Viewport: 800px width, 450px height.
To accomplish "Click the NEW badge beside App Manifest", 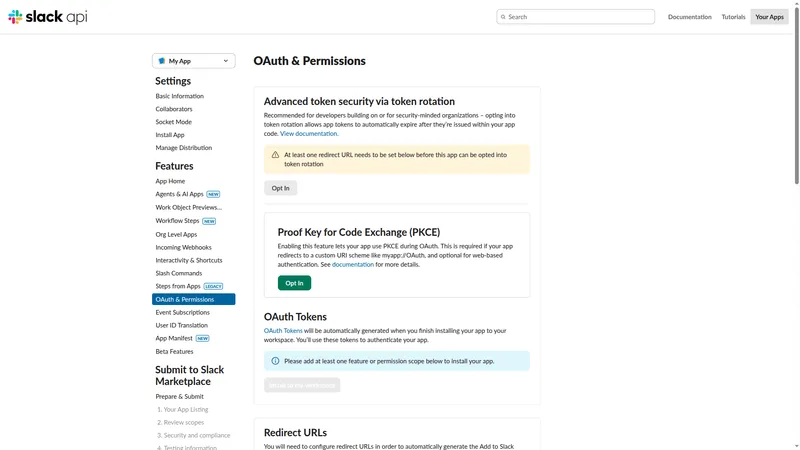I will click(203, 338).
